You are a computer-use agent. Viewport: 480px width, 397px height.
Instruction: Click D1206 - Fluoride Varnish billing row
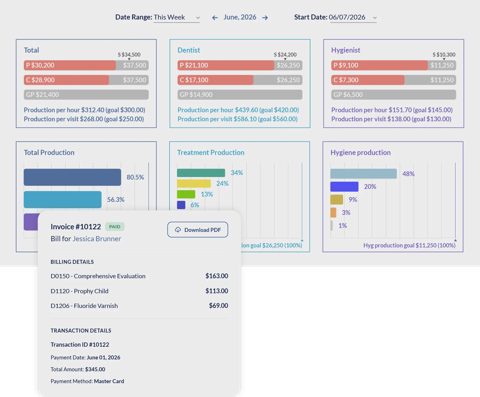pos(139,306)
